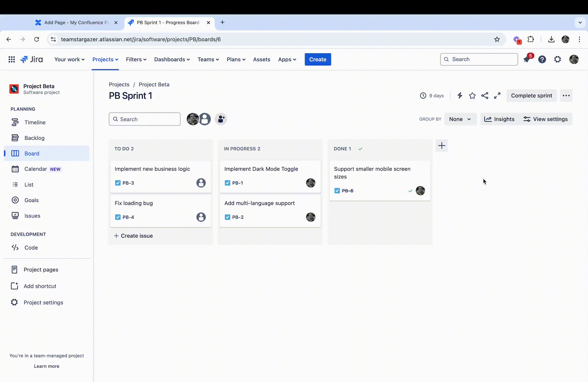Open the Backlog section

click(34, 138)
